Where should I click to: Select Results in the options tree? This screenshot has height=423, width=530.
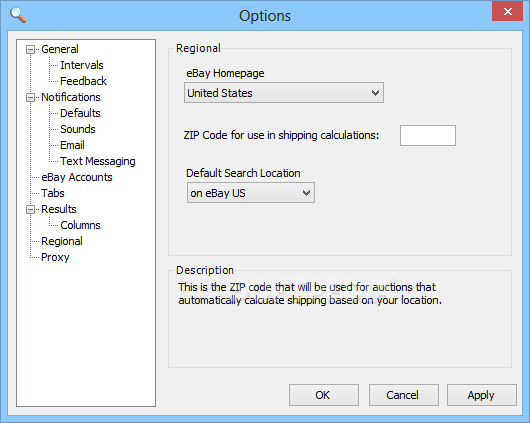pyautogui.click(x=59, y=209)
